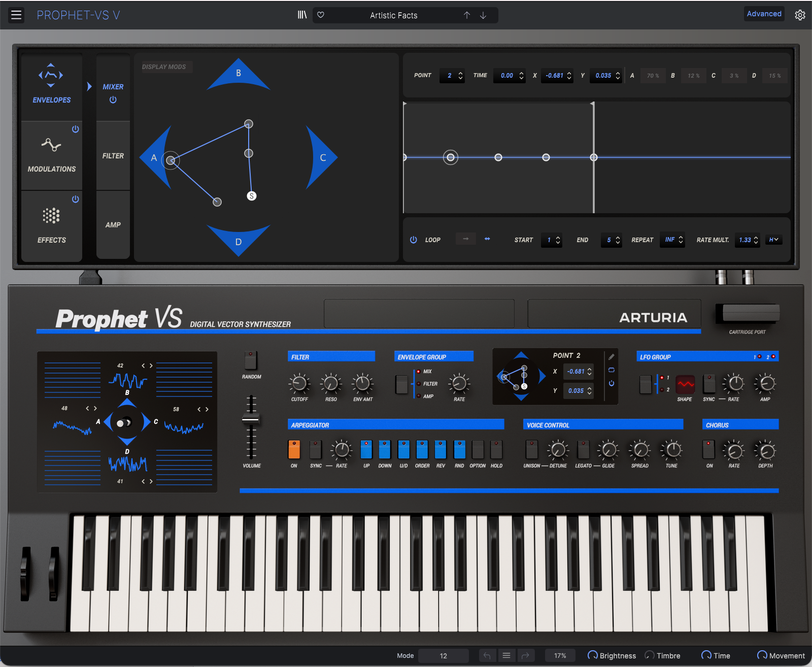The width and height of the screenshot is (812, 667).
Task: Select next waveform for oscillator C
Action: click(x=207, y=409)
